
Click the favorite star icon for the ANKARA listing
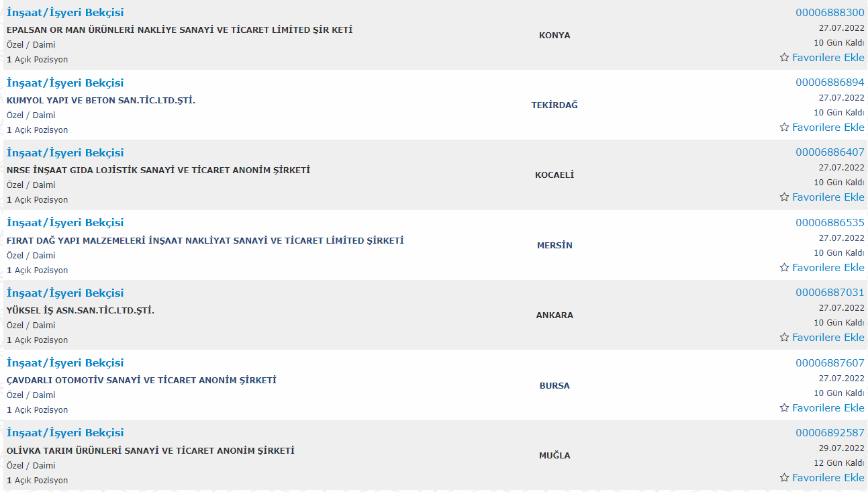(x=784, y=338)
